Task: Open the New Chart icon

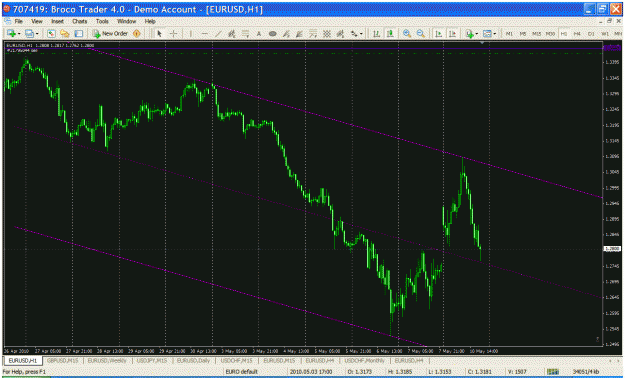Action: 11,33
